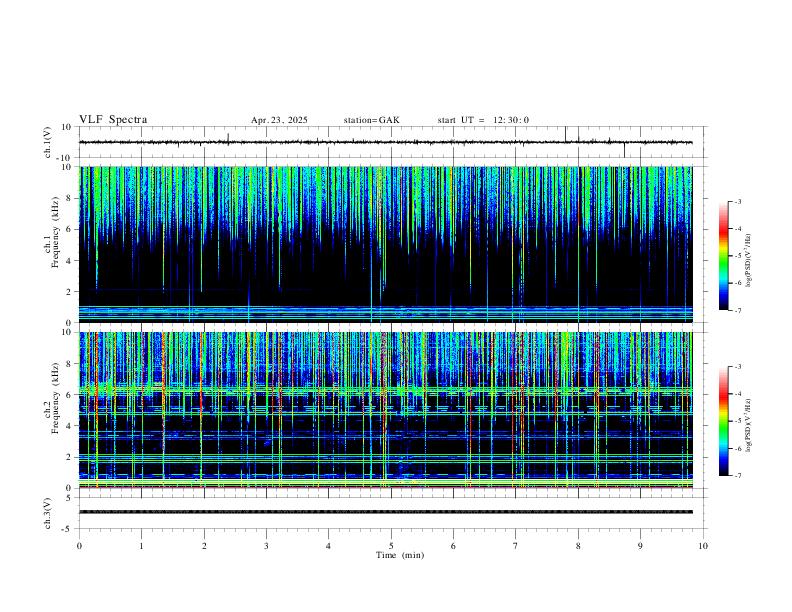The height and width of the screenshot is (612, 792).
Task: Click the ch.3(V) axis label
Action: pyautogui.click(x=48, y=513)
